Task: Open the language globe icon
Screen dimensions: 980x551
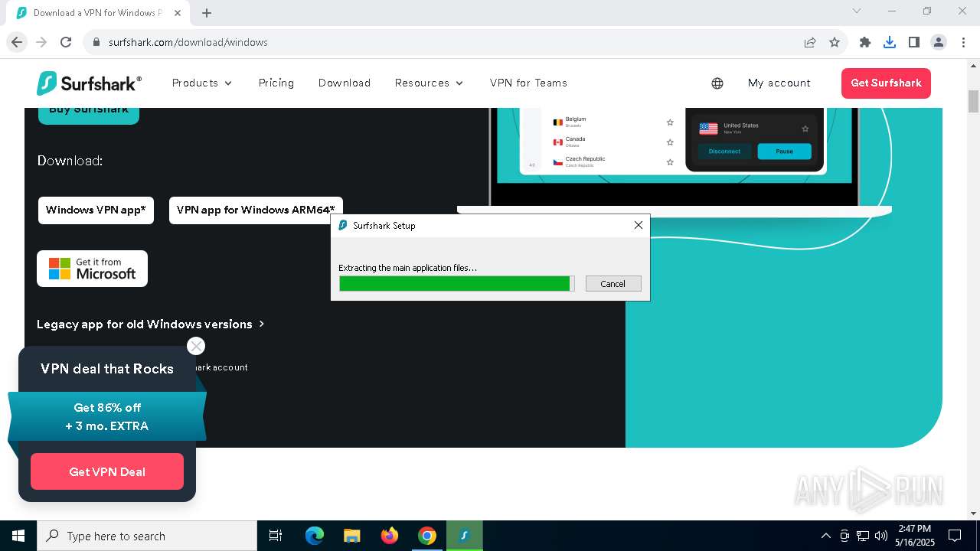Action: coord(717,83)
